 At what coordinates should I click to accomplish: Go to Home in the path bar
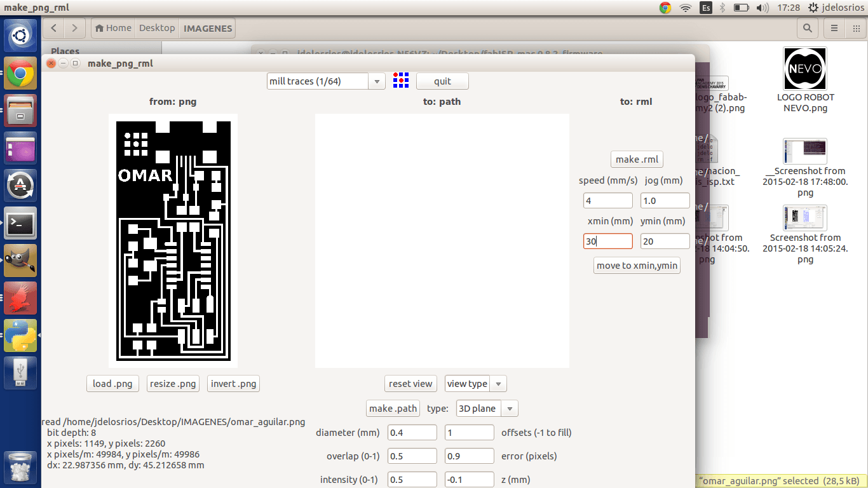coord(112,28)
